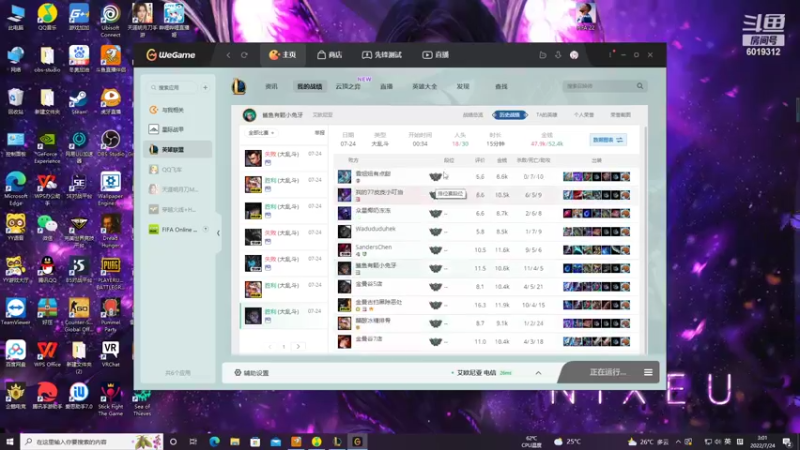Go back with WeGame's back arrow
The image size is (800, 450).
[x=228, y=55]
